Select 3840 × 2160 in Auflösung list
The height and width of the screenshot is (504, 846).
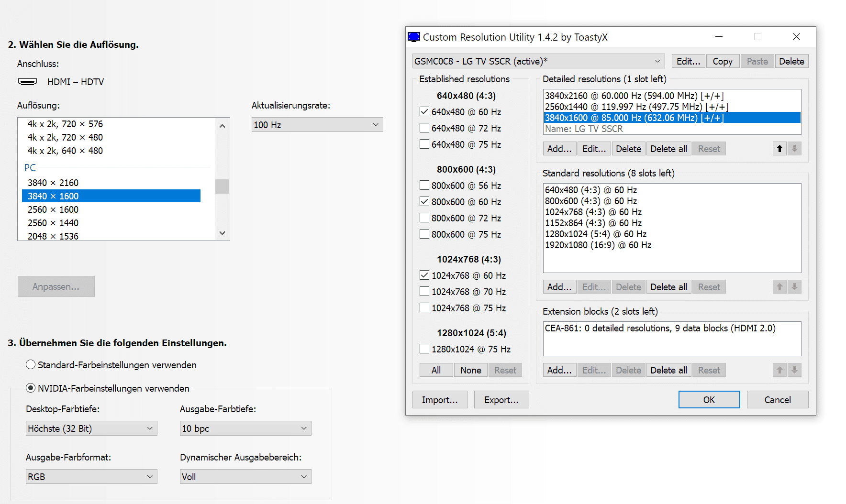(x=111, y=183)
